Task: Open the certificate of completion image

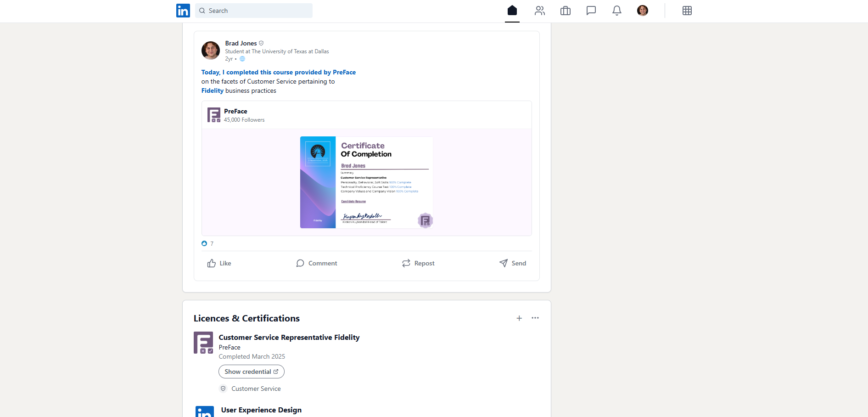Action: (366, 182)
